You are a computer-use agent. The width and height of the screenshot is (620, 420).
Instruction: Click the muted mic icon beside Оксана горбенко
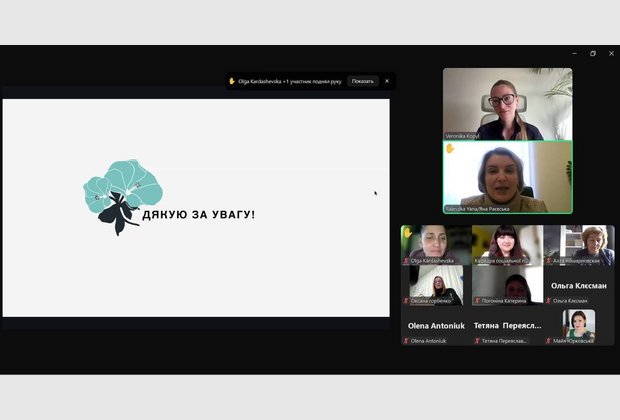406,301
